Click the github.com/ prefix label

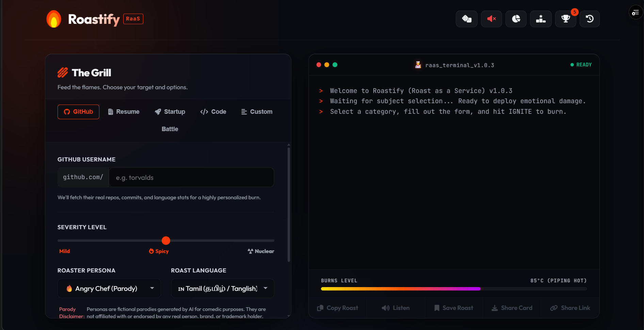click(x=83, y=177)
